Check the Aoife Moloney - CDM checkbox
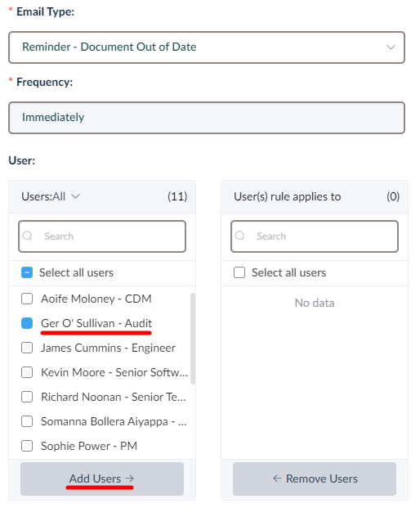Viewport: 420px width, 517px height. pyautogui.click(x=27, y=299)
